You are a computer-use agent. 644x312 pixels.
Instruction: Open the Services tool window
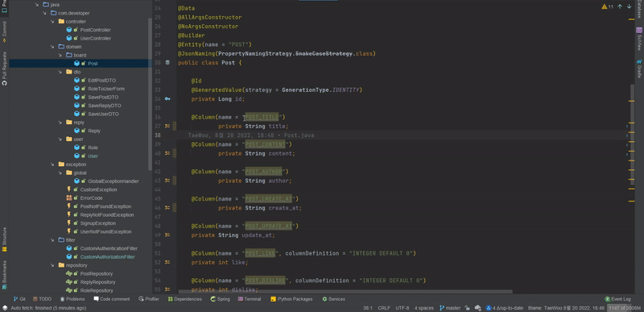coord(333,299)
